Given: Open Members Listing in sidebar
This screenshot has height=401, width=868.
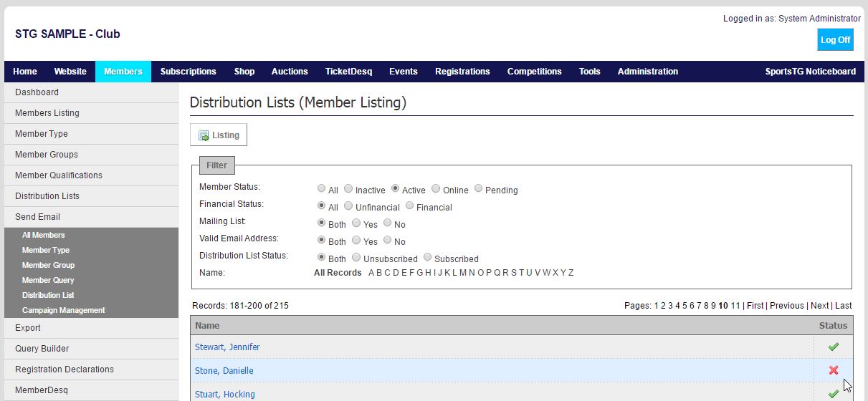Looking at the screenshot, I should pyautogui.click(x=91, y=113).
